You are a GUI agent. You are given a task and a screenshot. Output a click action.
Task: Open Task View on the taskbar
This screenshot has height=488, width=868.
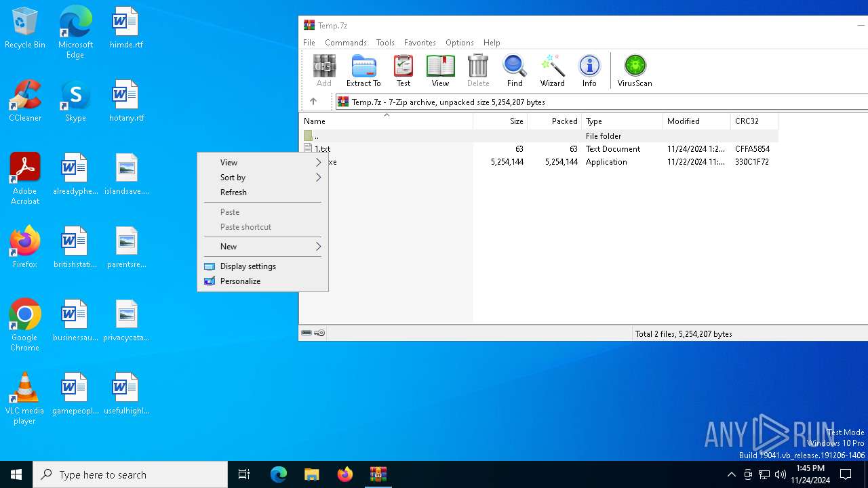tap(244, 474)
